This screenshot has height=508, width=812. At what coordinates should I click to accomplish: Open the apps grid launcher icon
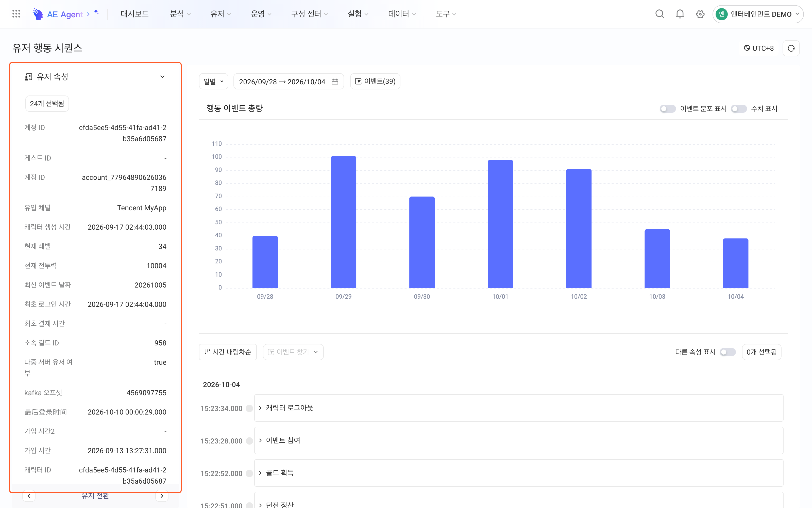[x=16, y=14]
